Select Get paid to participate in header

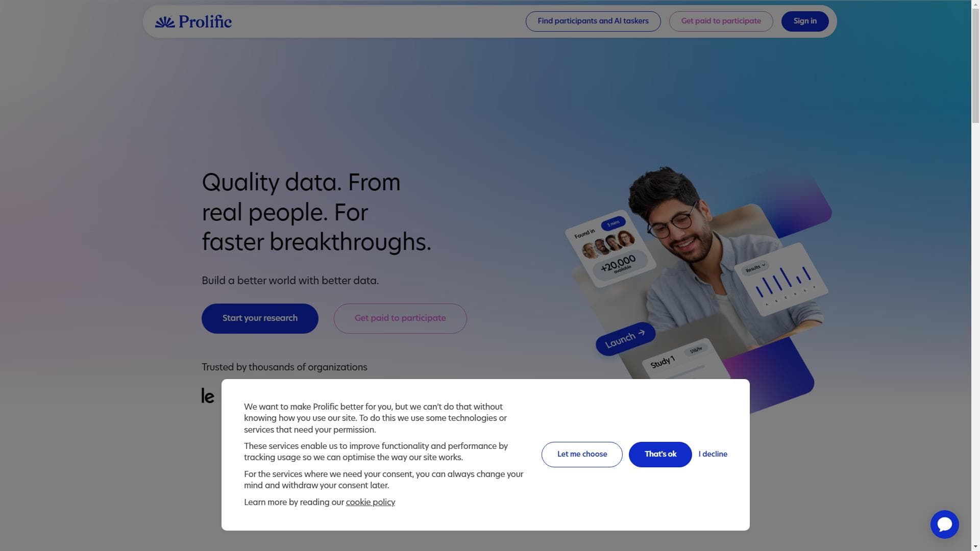(721, 21)
